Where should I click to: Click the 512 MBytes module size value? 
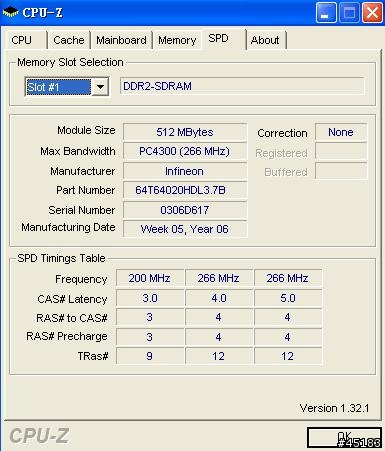pyautogui.click(x=185, y=132)
